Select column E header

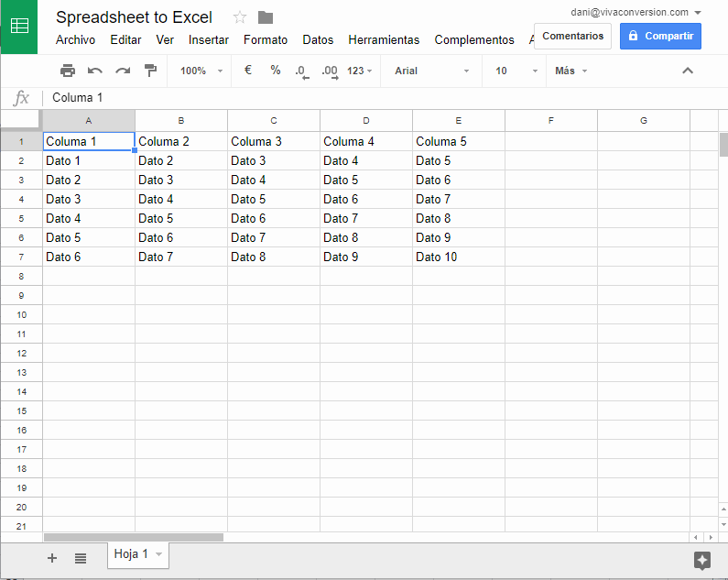[x=458, y=121]
